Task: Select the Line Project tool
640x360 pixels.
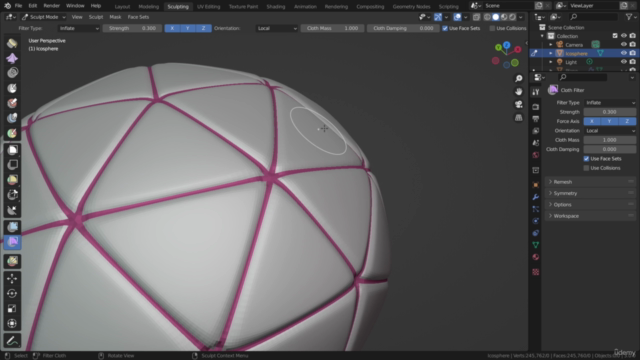Action: pos(12,210)
